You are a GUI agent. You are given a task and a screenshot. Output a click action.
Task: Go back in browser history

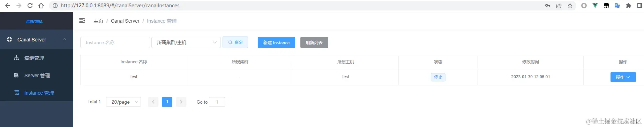pyautogui.click(x=7, y=6)
